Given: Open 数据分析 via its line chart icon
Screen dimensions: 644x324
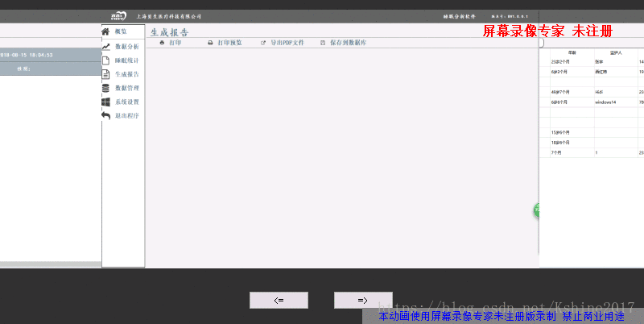Looking at the screenshot, I should [106, 47].
